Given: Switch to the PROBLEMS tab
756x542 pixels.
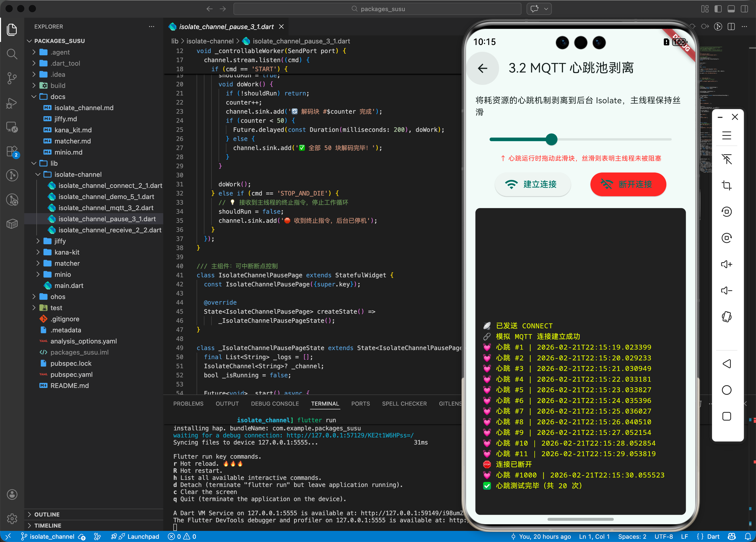Looking at the screenshot, I should click(188, 403).
